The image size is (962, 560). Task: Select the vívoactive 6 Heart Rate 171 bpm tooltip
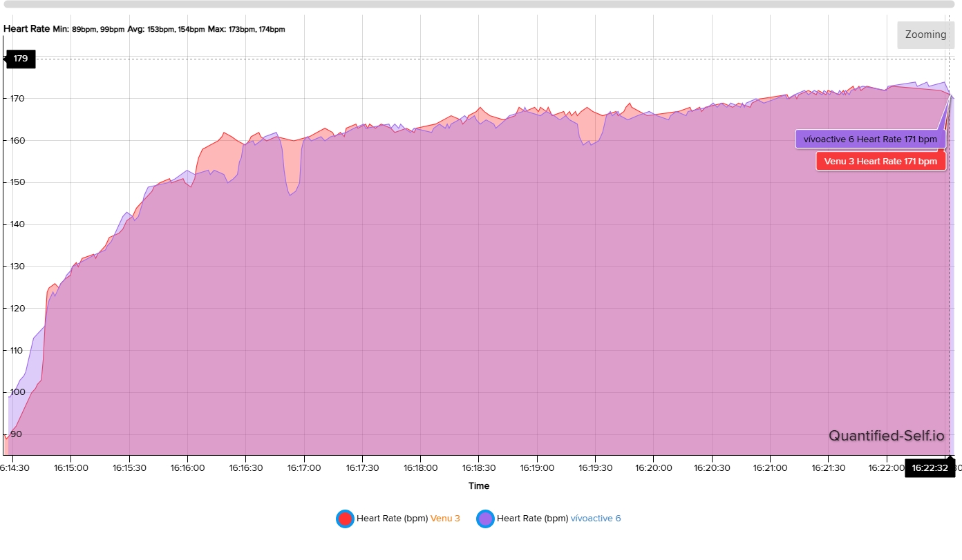tap(870, 139)
